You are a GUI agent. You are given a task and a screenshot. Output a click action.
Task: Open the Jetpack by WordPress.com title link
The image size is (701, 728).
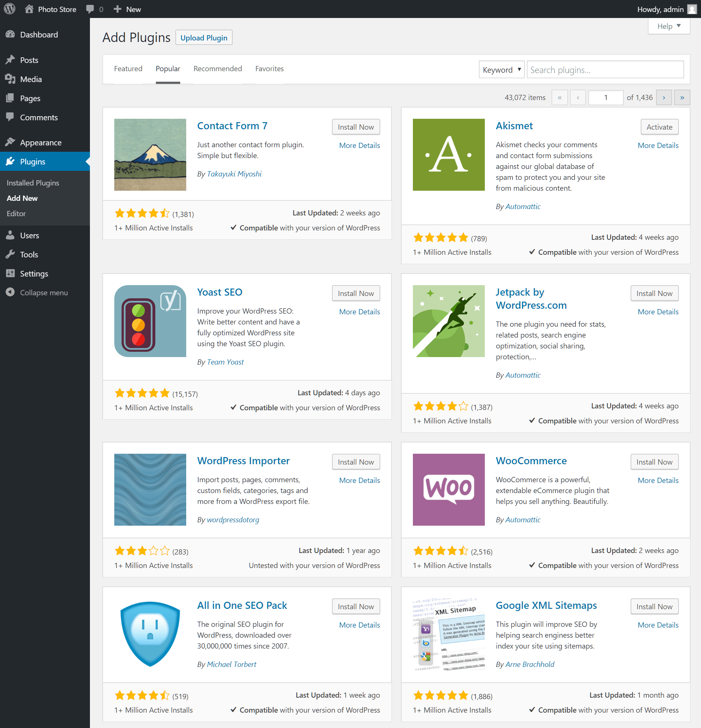point(531,299)
